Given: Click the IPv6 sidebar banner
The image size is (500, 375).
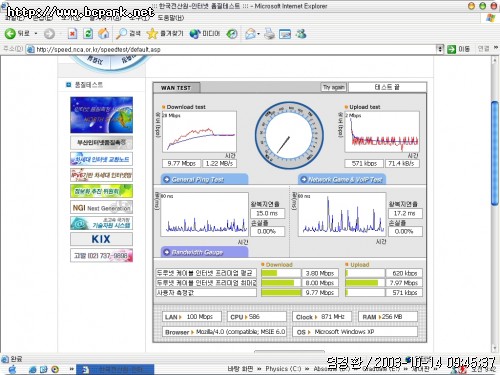Looking at the screenshot, I should [x=101, y=175].
